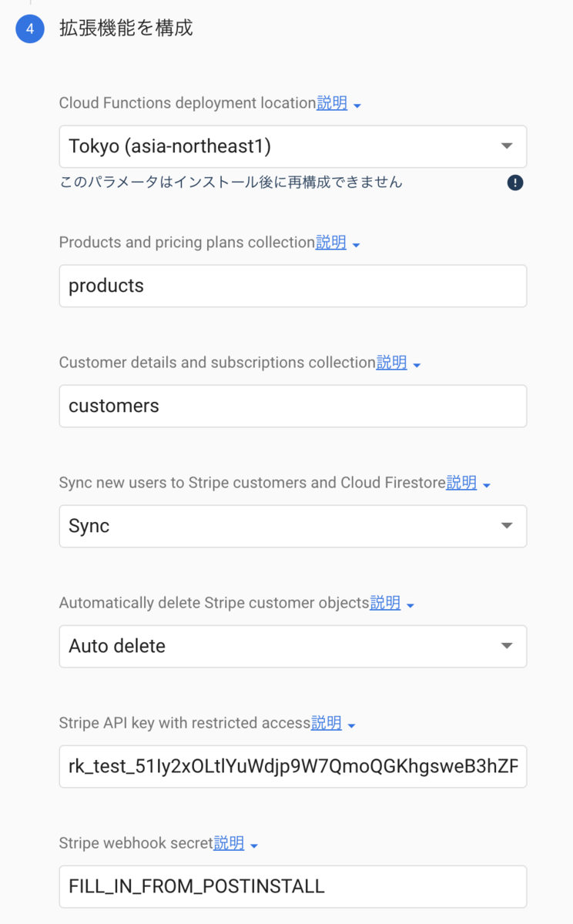Click 説明 link for Stripe API key
Image resolution: width=573 pixels, height=924 pixels.
coord(327,723)
